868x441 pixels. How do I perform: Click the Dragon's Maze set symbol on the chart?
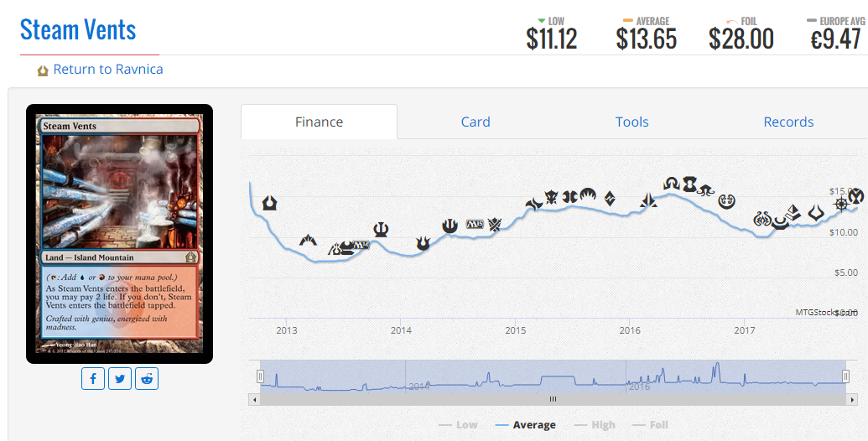click(x=335, y=250)
